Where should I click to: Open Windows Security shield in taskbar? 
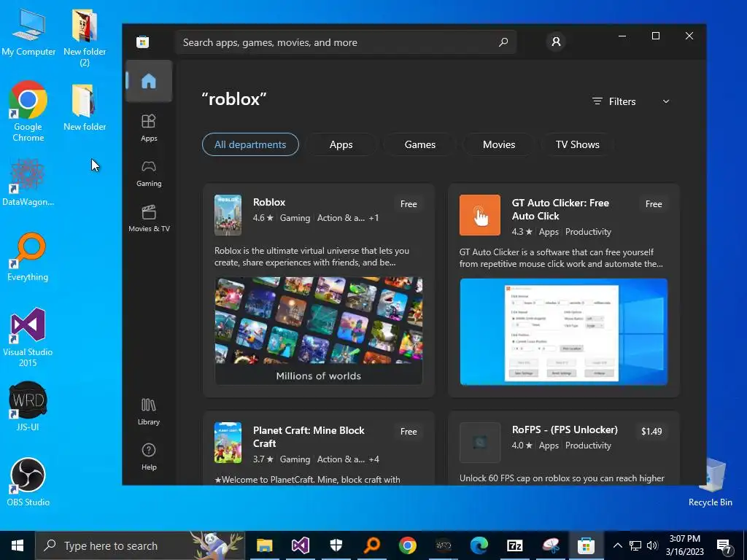[x=336, y=545]
